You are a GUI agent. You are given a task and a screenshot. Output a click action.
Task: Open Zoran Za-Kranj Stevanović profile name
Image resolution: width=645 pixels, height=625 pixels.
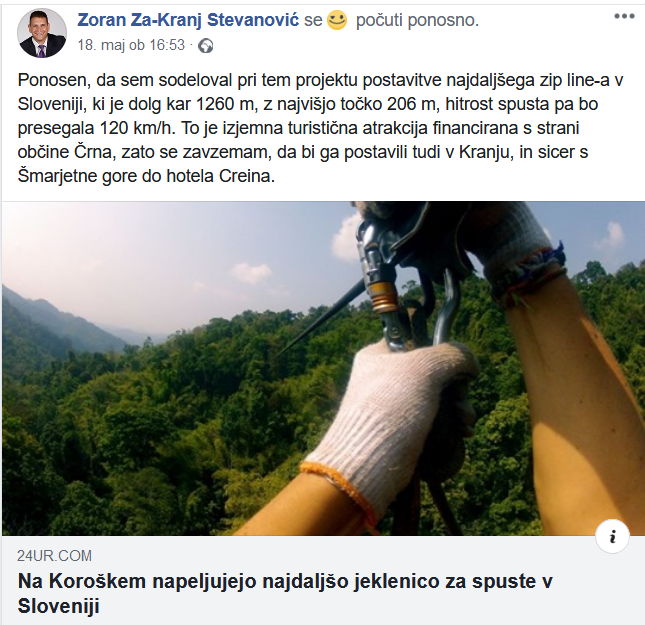[x=188, y=20]
